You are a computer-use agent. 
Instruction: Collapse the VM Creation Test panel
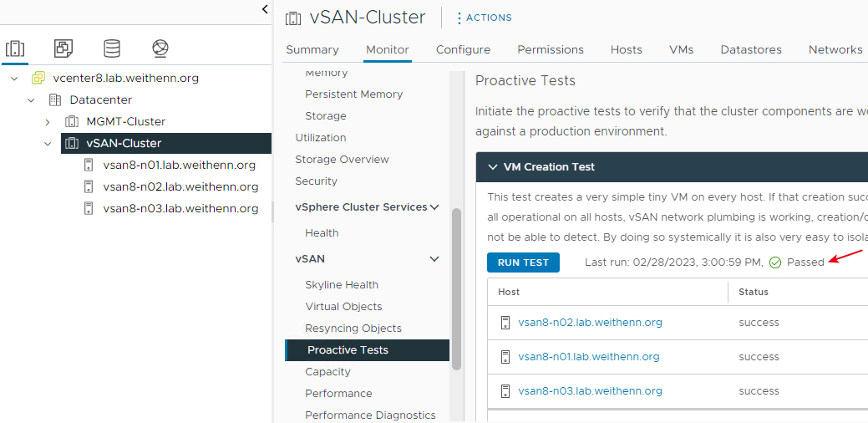pyautogui.click(x=493, y=166)
